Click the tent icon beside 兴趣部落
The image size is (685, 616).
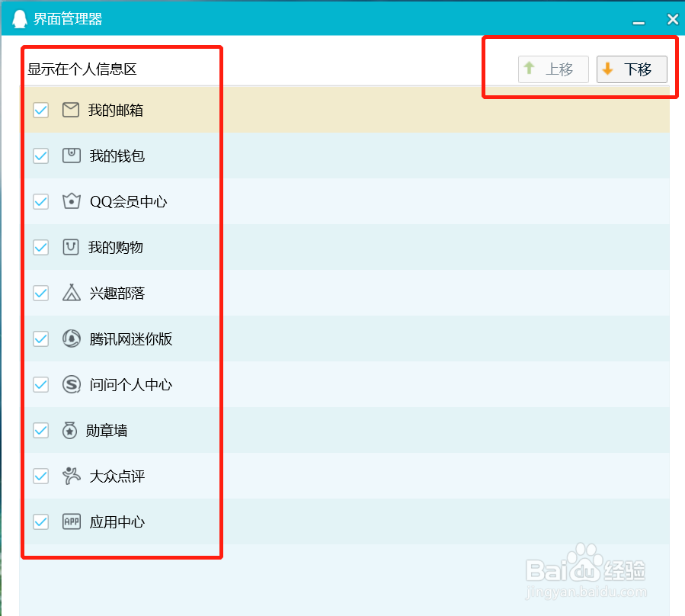(x=71, y=293)
